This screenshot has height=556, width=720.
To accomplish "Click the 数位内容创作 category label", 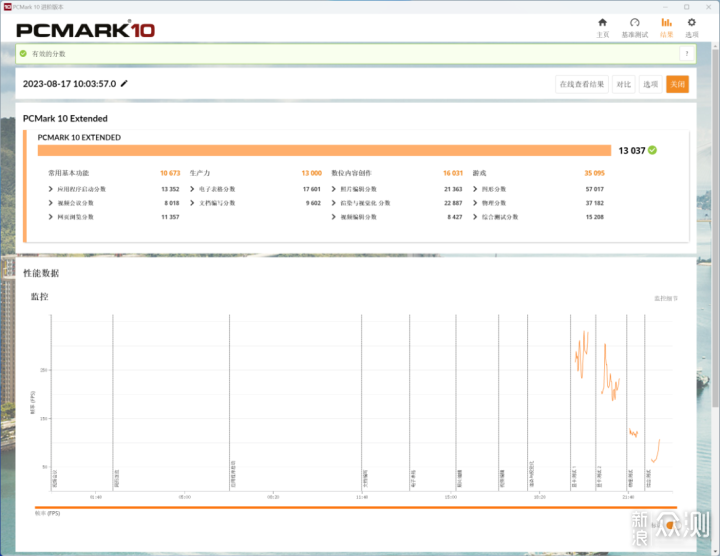I will click(x=351, y=173).
